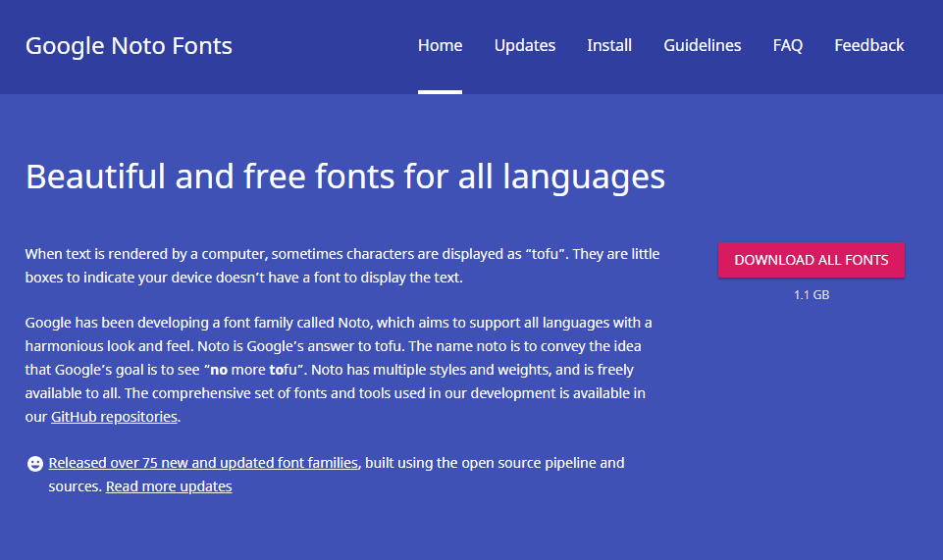The width and height of the screenshot is (943, 560).
Task: Open 'Released over 75 new and updated font families'
Action: point(203,463)
